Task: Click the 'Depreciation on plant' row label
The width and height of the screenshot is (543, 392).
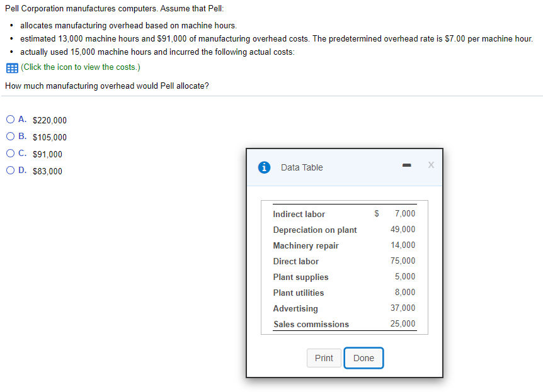Action: [315, 230]
